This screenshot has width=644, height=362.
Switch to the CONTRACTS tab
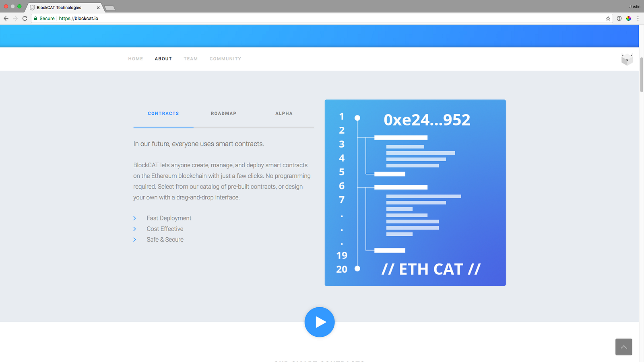point(163,113)
